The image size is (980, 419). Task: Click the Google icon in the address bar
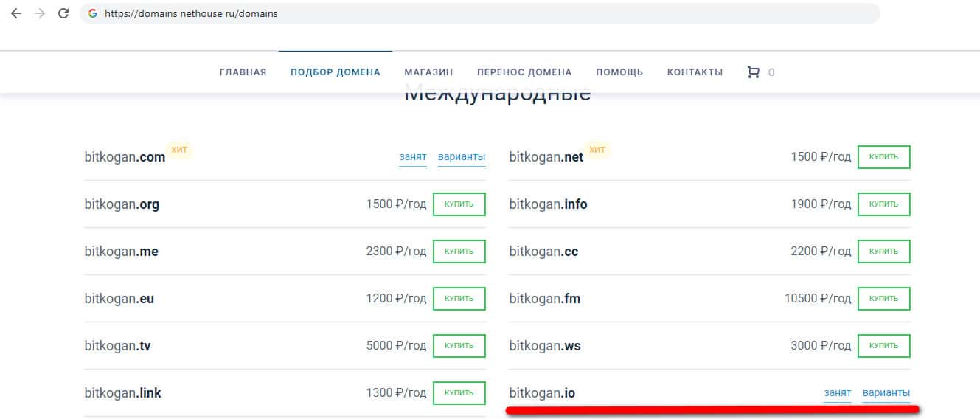[93, 13]
